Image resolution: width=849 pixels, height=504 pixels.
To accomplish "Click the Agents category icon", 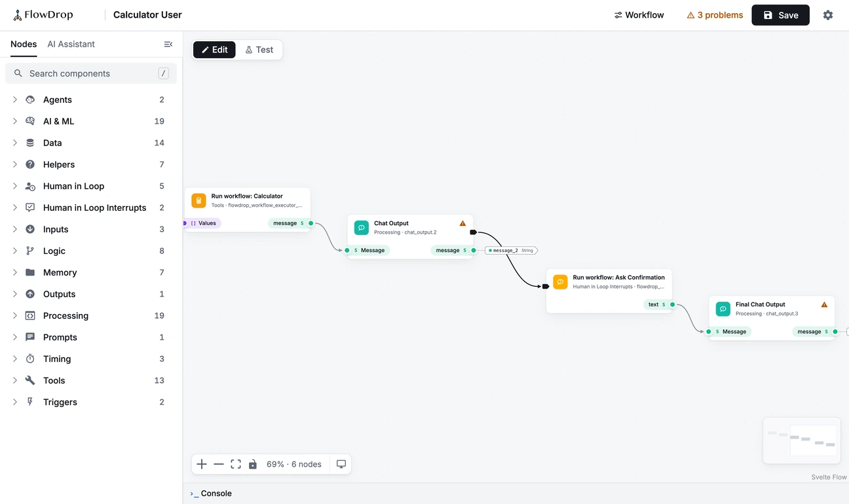I will pos(30,99).
